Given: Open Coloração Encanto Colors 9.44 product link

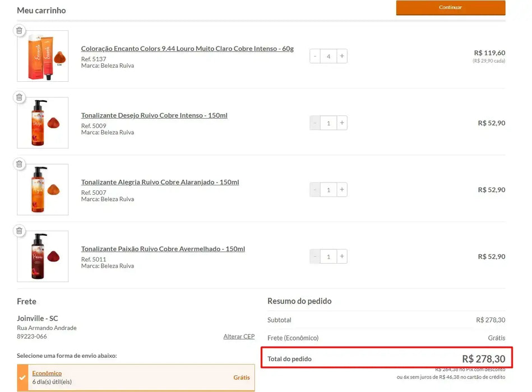Looking at the screenshot, I should (187, 49).
